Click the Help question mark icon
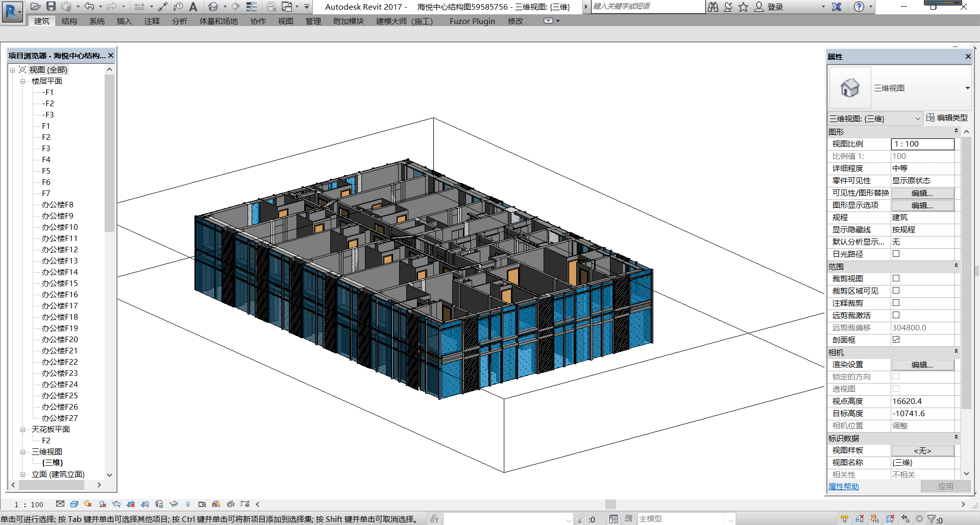 (859, 7)
